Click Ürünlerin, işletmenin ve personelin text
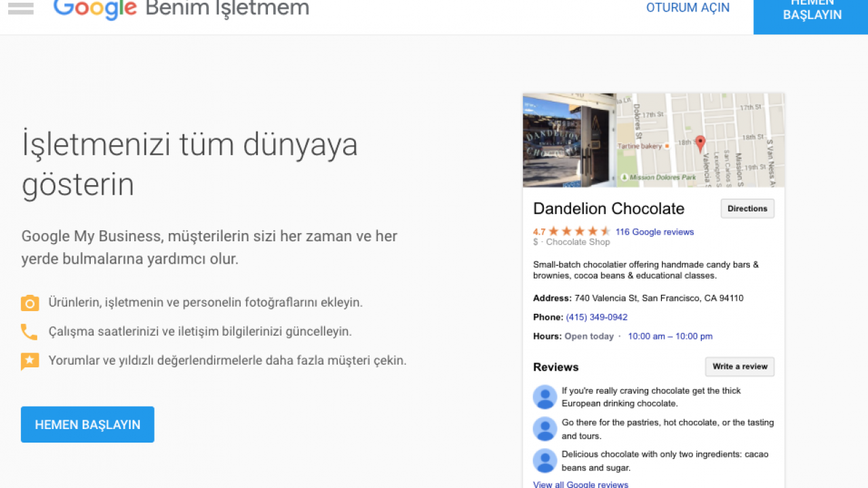Screen dimensions: 868x488 coord(205,302)
